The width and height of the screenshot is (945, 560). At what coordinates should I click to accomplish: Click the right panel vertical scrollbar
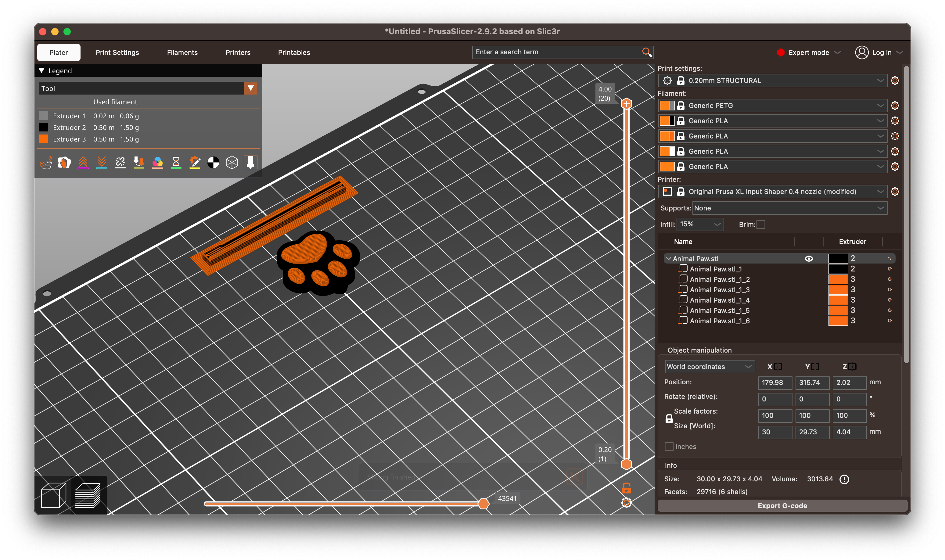click(x=906, y=215)
